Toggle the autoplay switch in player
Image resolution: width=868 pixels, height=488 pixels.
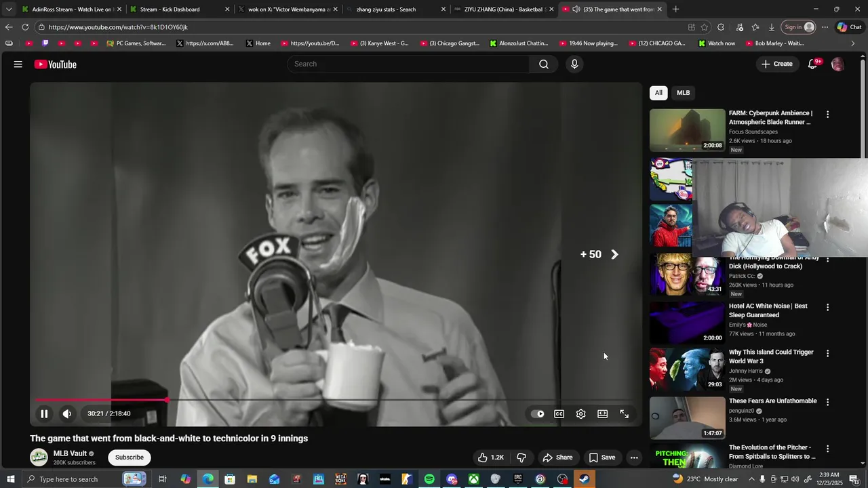point(538,413)
